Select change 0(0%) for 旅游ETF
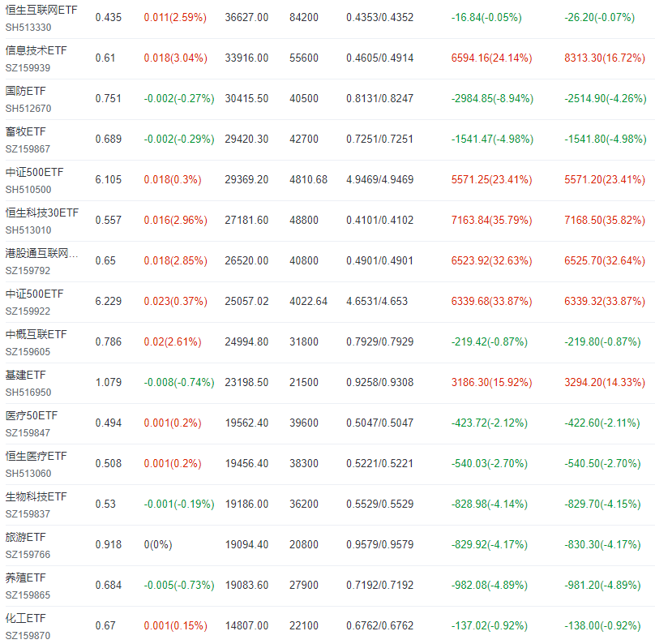This screenshot has height=644, width=655. pyautogui.click(x=158, y=544)
